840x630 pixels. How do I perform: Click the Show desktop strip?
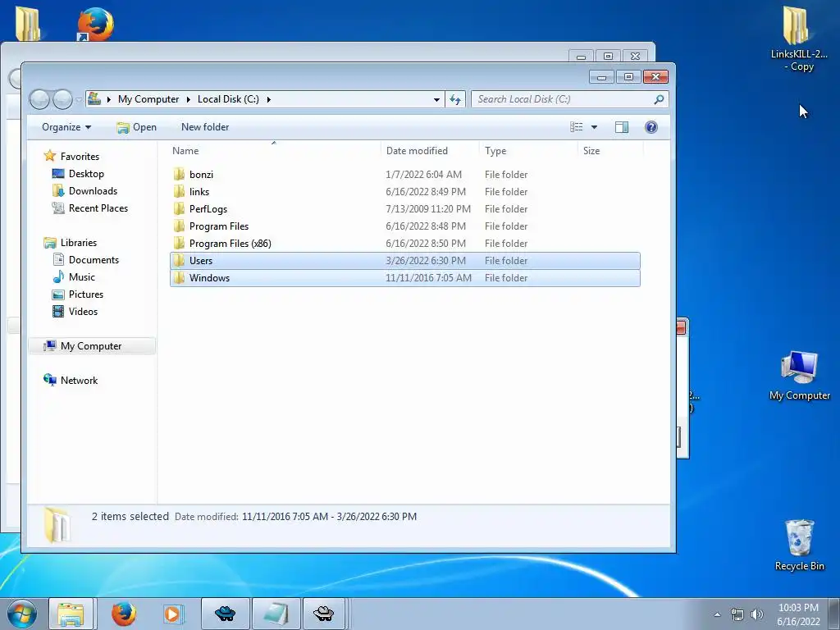(835, 614)
